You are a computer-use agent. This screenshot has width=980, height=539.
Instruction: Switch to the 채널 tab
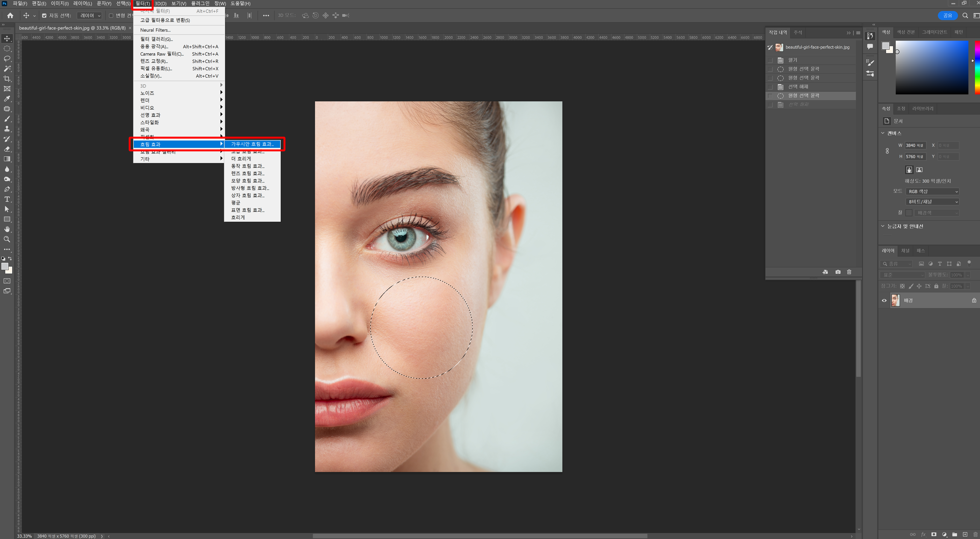tap(905, 251)
